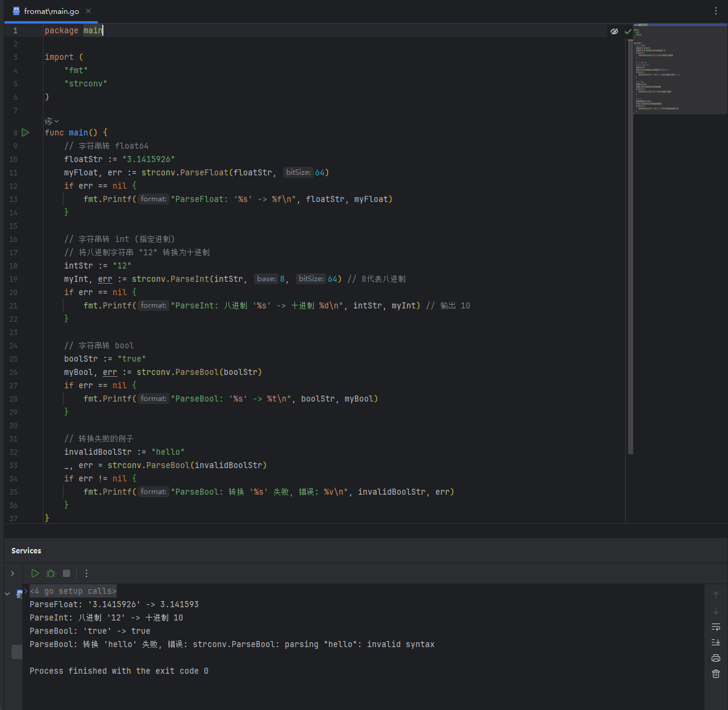Rerun the program in Services toolbar

point(35,573)
